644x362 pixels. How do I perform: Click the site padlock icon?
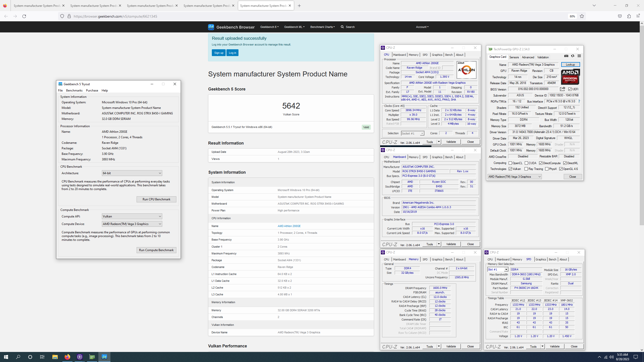click(69, 16)
